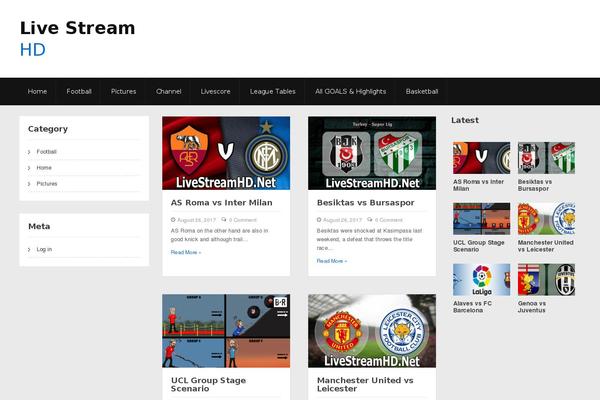Click the chevron beside Log in
The height and width of the screenshot is (400, 600).
pos(29,250)
